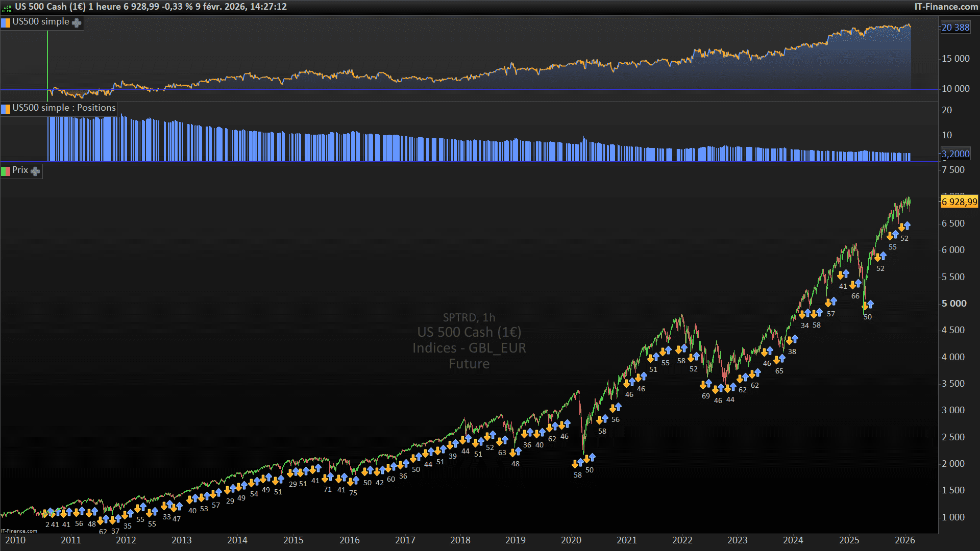Open the IT-Finance.com link at top right
980x551 pixels.
tap(946, 7)
